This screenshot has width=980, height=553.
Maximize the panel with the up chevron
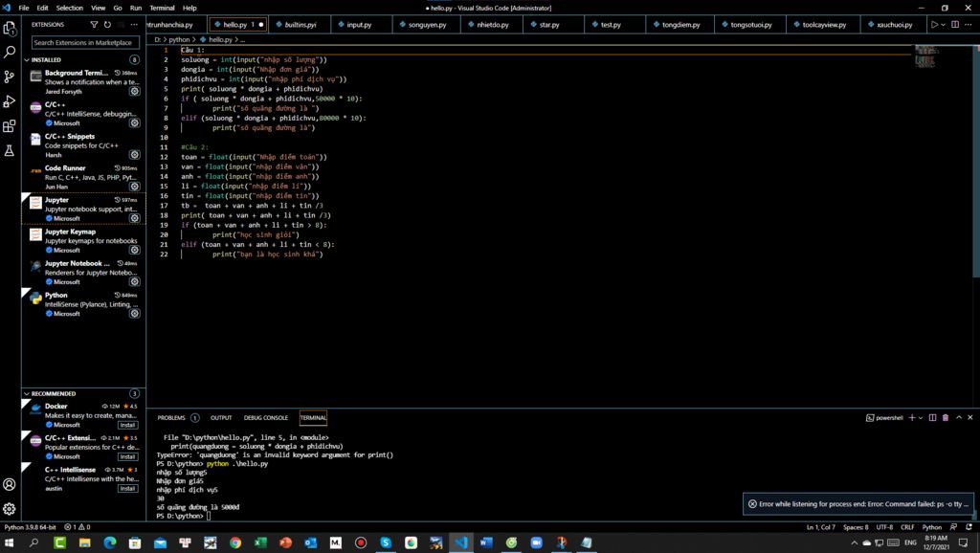(x=959, y=417)
